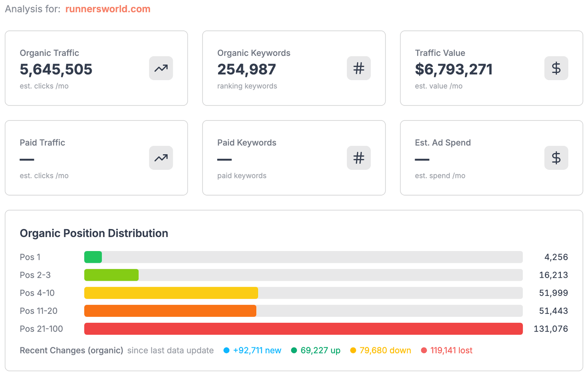This screenshot has width=588, height=376.
Task: Select the lime Pos 2-3 bar
Action: 111,275
